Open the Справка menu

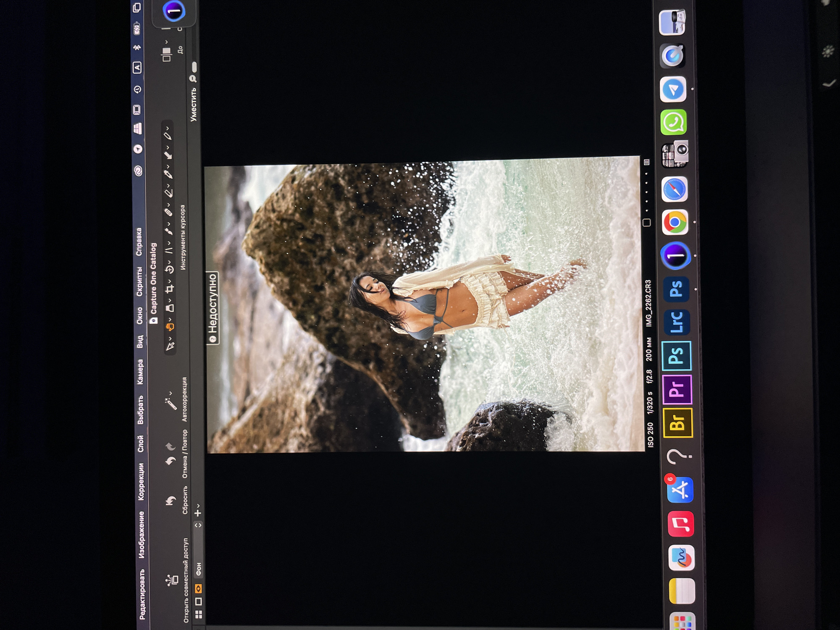pyautogui.click(x=139, y=241)
